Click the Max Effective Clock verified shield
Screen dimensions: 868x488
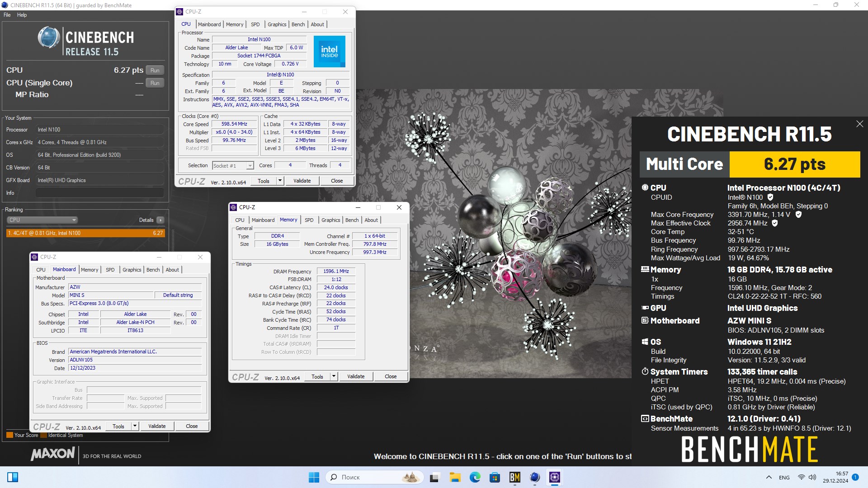pos(774,223)
